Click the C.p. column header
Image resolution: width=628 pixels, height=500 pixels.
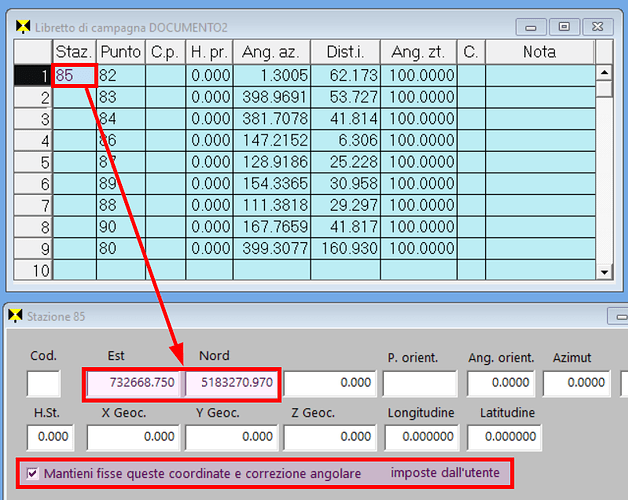point(165,52)
